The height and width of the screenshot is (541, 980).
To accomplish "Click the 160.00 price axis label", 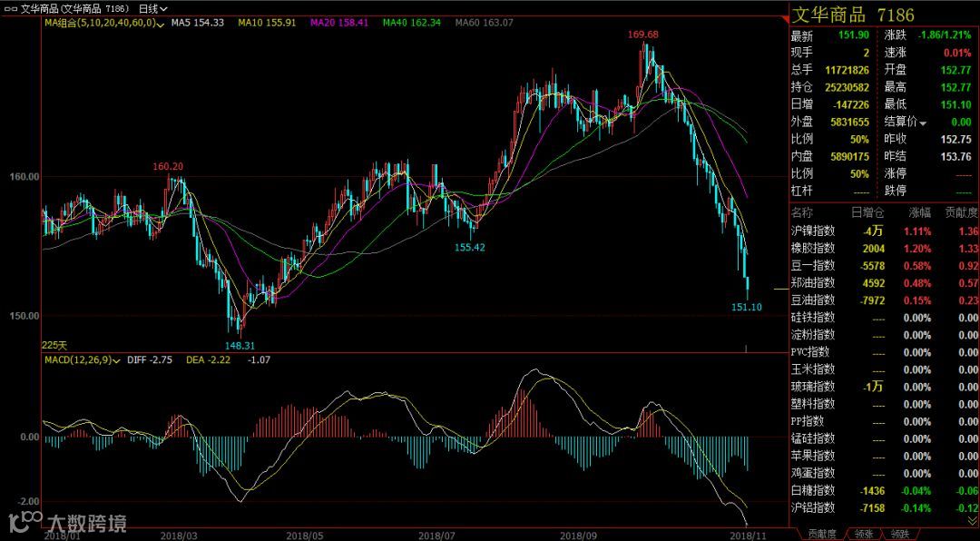I will point(24,176).
